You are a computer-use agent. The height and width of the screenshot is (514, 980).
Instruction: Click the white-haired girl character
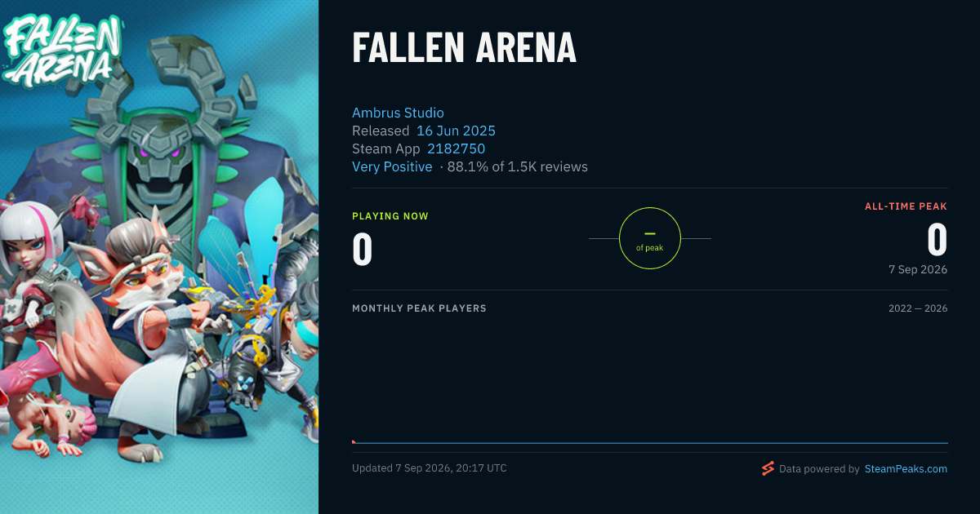tap(33, 269)
